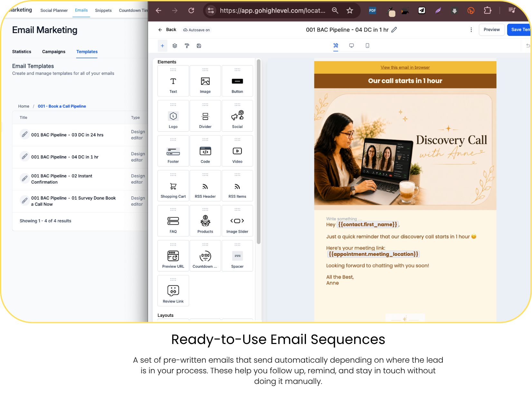Click 001 - Book a Call Pipeline breadcrumb
This screenshot has width=532, height=401.
coord(62,106)
